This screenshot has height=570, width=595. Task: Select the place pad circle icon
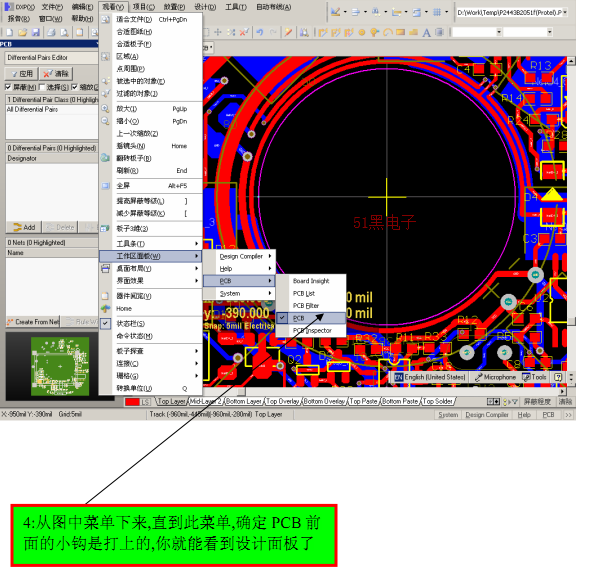point(362,33)
